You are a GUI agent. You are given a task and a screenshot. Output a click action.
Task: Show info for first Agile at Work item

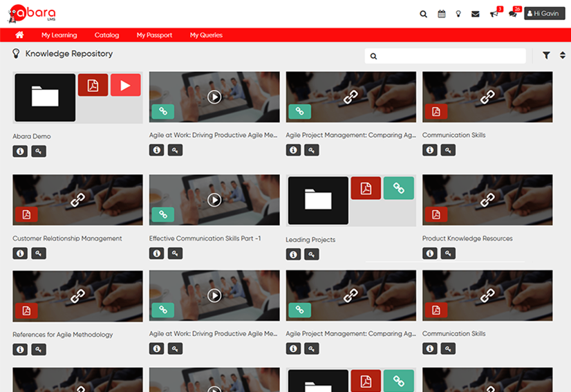(x=157, y=150)
